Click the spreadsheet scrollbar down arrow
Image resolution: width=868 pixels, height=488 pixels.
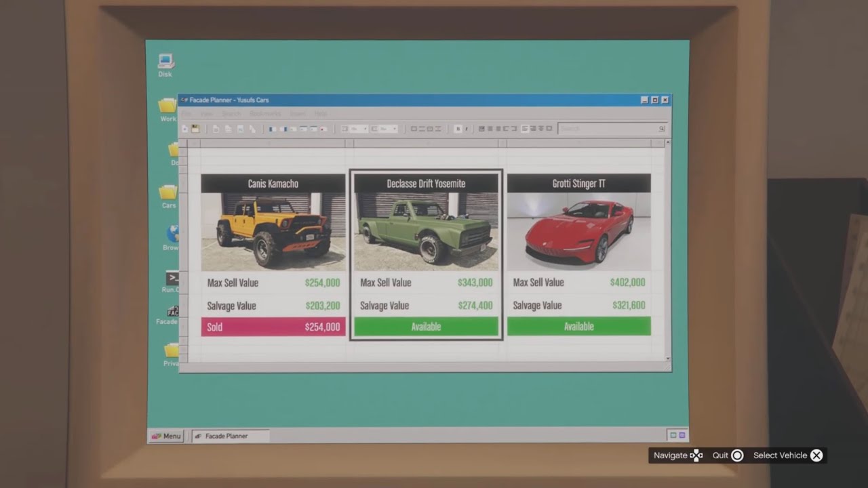coord(668,359)
